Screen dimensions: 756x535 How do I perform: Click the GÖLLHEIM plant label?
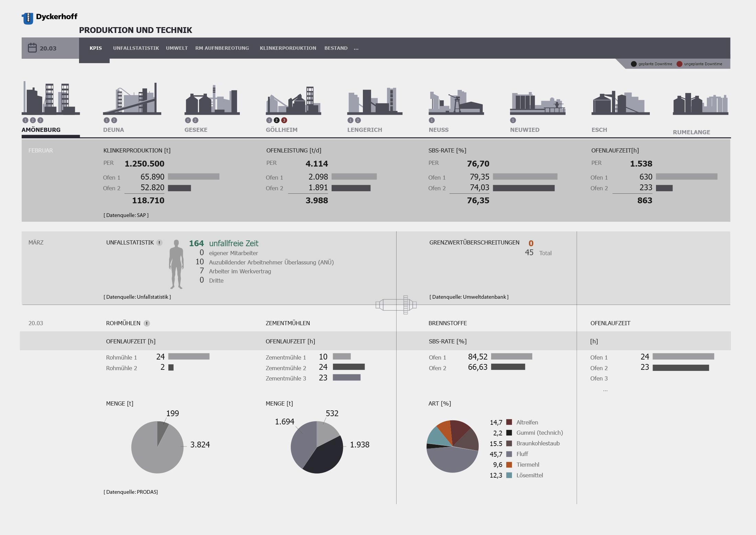coord(281,130)
